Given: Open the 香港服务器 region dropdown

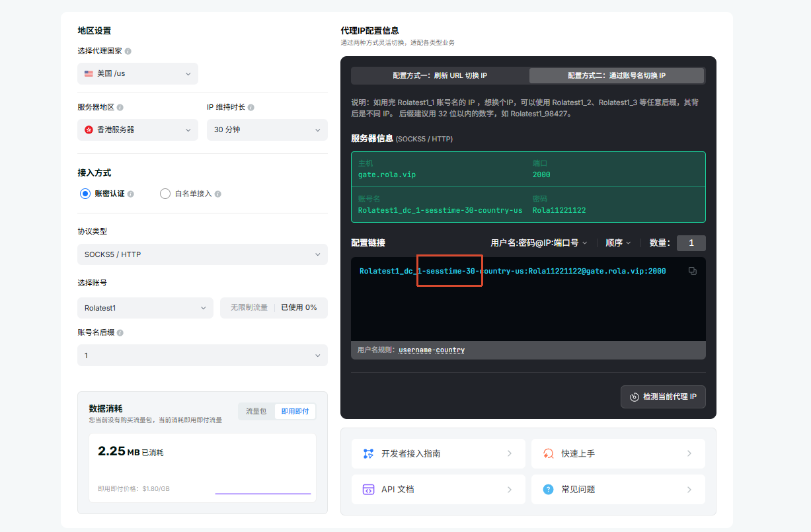Looking at the screenshot, I should pos(137,130).
